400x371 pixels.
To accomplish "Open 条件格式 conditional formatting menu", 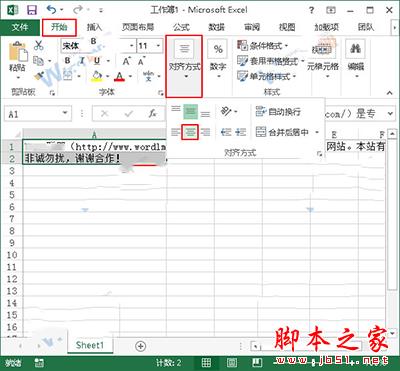I will pyautogui.click(x=263, y=46).
